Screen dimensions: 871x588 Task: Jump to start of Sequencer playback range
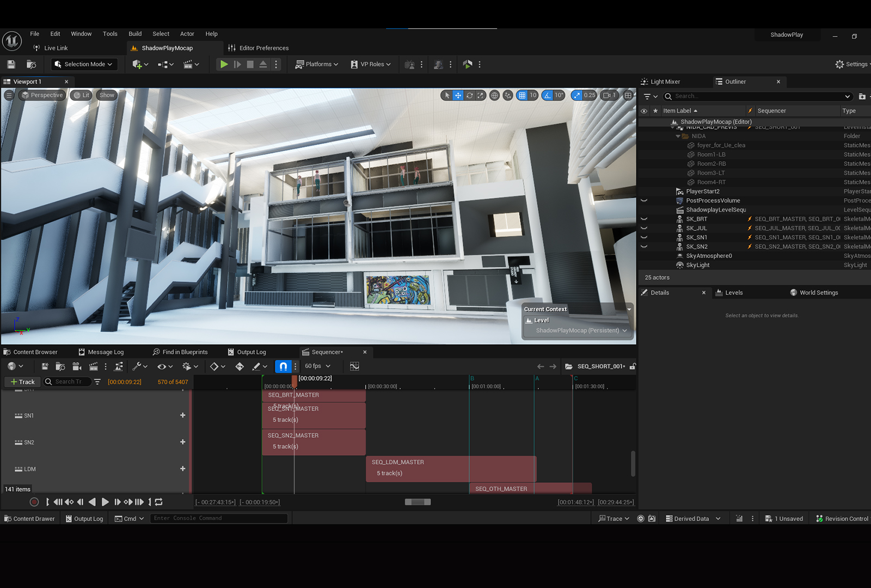pyautogui.click(x=47, y=502)
